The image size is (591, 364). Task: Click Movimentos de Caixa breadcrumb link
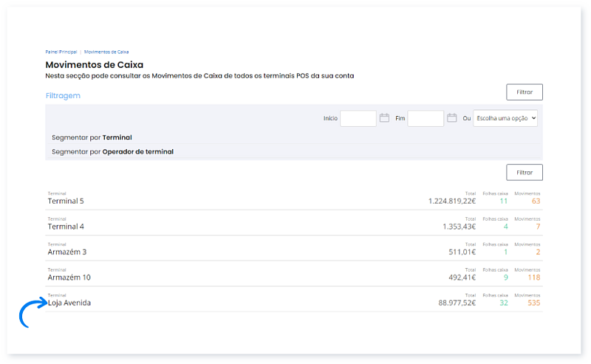click(106, 52)
